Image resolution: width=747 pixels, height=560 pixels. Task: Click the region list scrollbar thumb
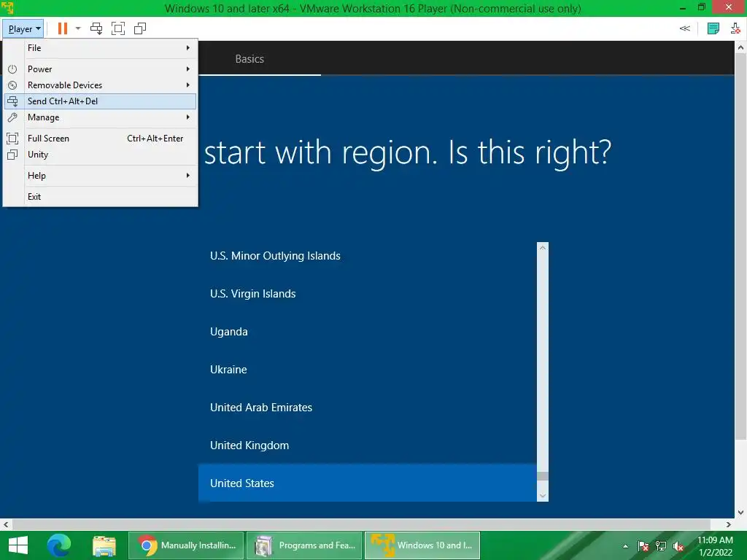coord(542,476)
